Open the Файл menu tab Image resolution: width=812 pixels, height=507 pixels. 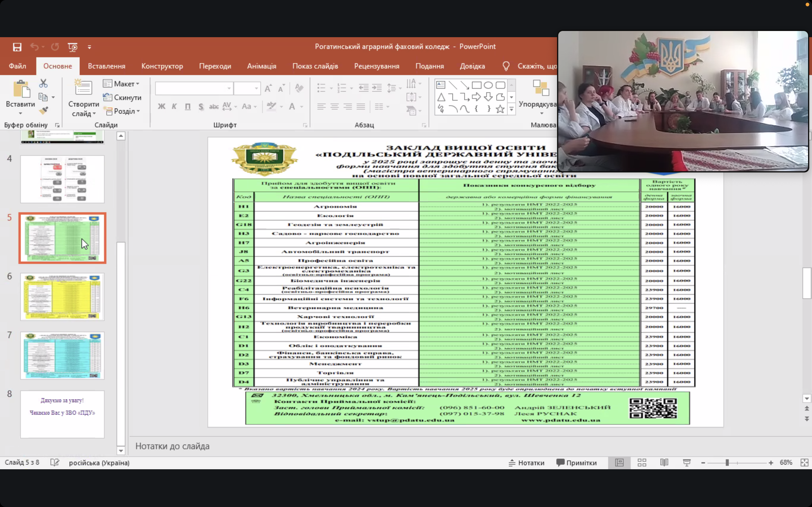17,66
